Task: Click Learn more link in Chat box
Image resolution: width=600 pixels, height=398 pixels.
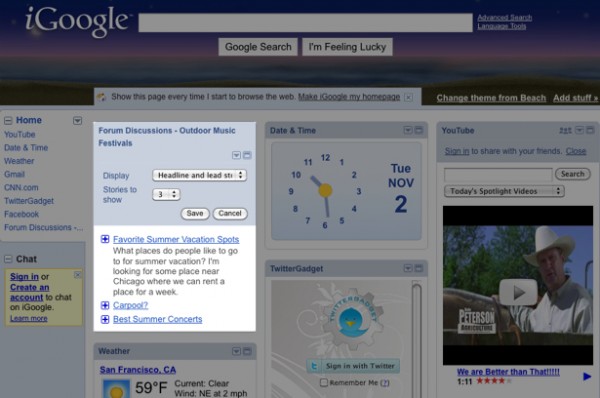Action: coord(29,318)
